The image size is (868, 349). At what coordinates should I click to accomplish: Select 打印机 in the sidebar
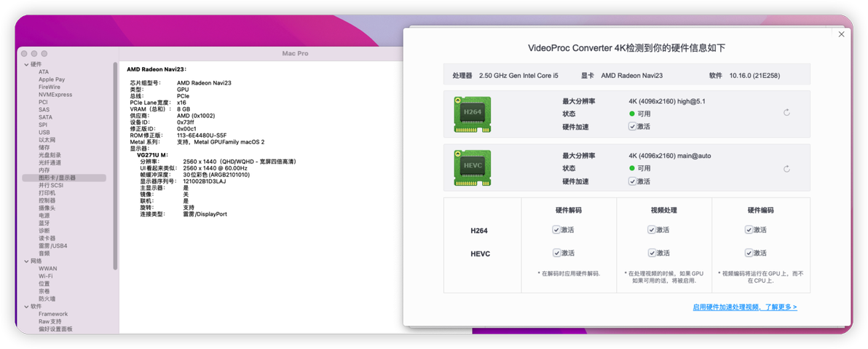click(47, 193)
